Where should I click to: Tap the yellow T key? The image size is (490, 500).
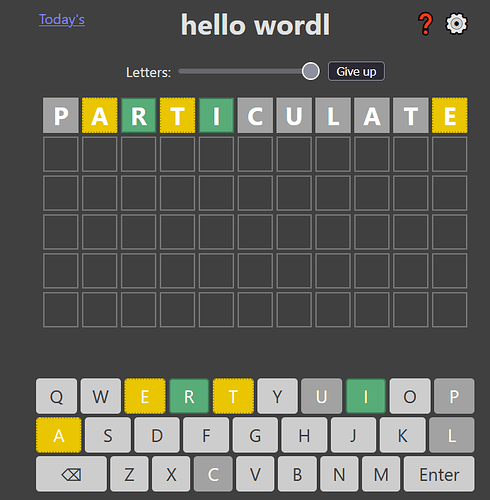(233, 396)
